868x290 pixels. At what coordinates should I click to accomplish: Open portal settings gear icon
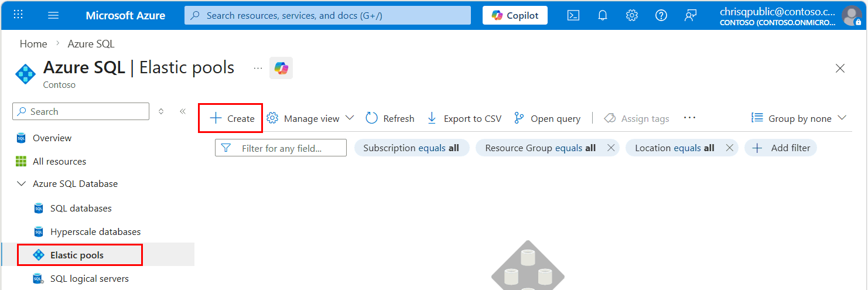631,16
